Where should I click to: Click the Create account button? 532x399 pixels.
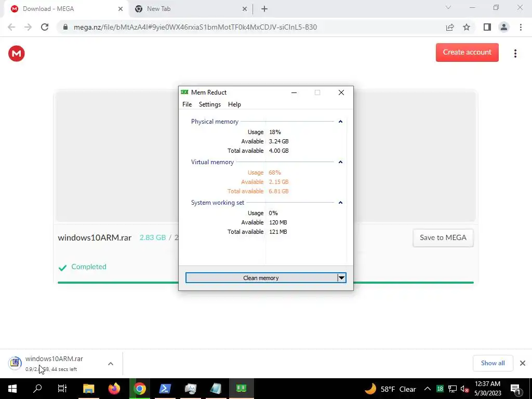(x=467, y=52)
